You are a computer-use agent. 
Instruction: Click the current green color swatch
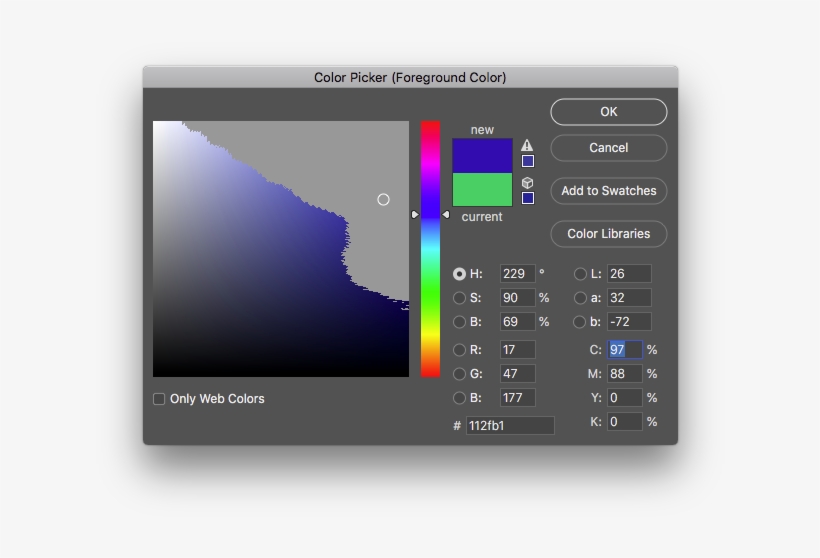pyautogui.click(x=482, y=190)
